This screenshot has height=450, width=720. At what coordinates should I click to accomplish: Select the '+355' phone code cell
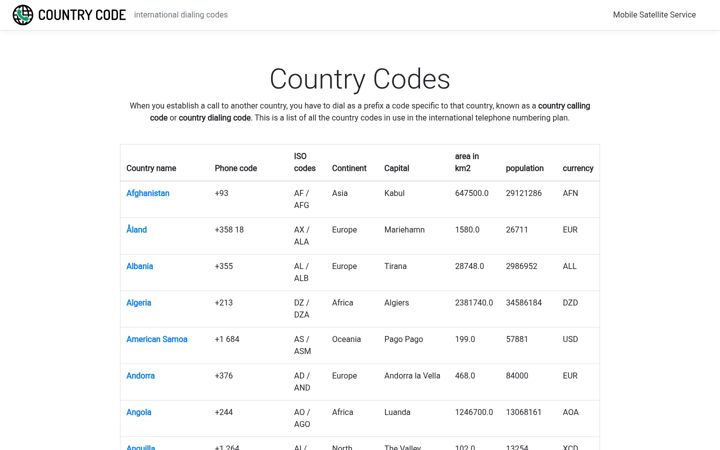224,266
